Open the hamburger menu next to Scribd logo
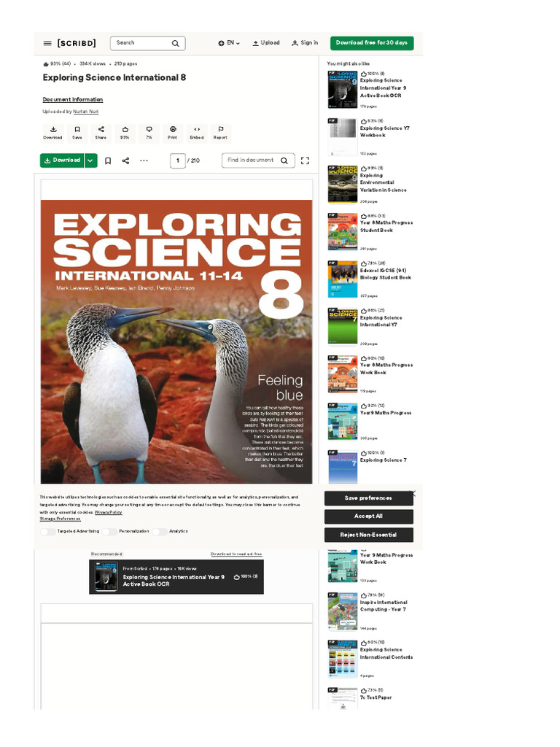This screenshot has height=747, width=560. pos(47,43)
